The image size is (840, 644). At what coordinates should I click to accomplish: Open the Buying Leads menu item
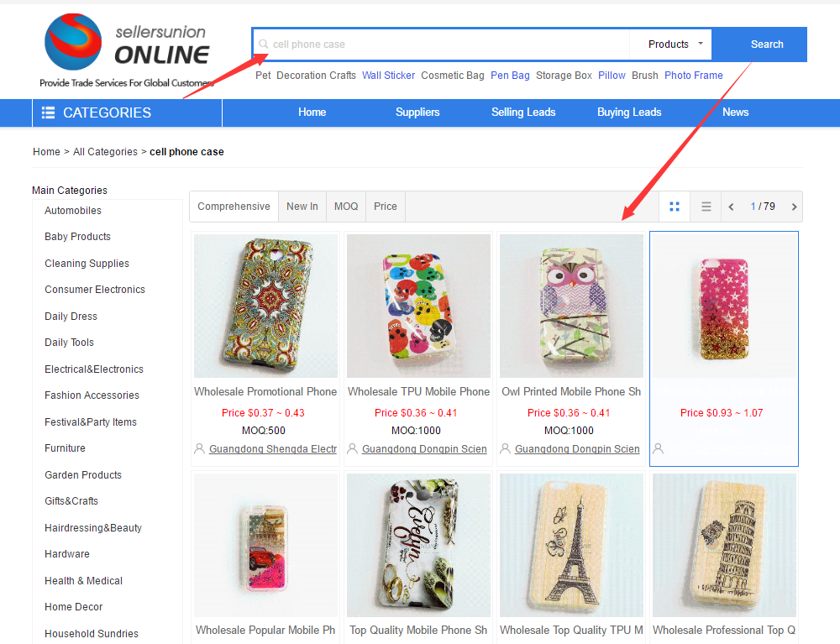coord(629,112)
